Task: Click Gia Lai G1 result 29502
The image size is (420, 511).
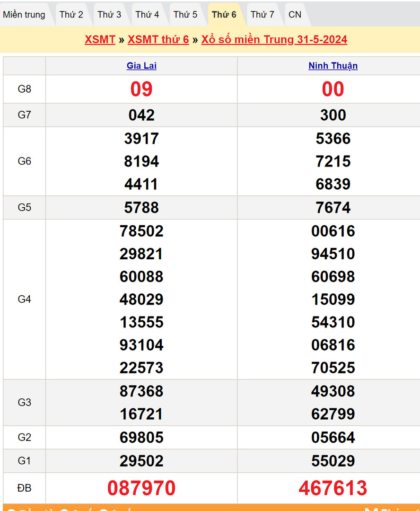Action: point(141,461)
